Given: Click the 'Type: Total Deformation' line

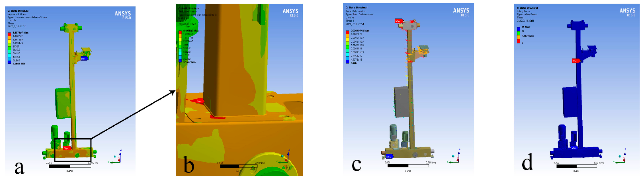Looking at the screenshot, I should coord(359,14).
